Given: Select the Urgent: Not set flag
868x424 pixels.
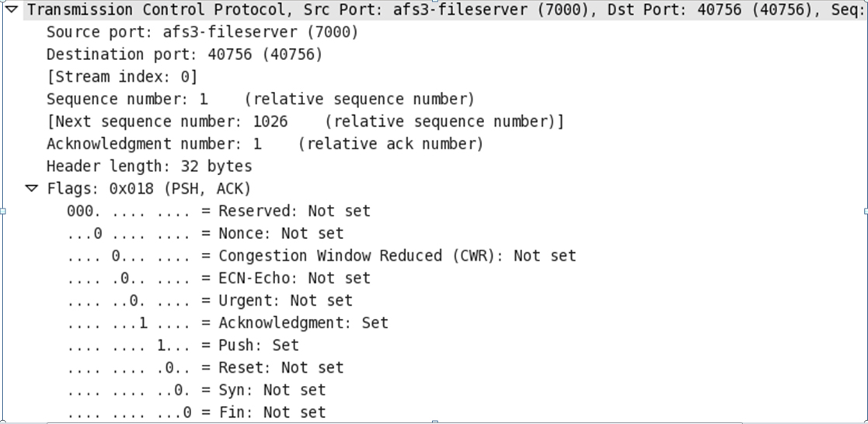Looking at the screenshot, I should pyautogui.click(x=210, y=300).
